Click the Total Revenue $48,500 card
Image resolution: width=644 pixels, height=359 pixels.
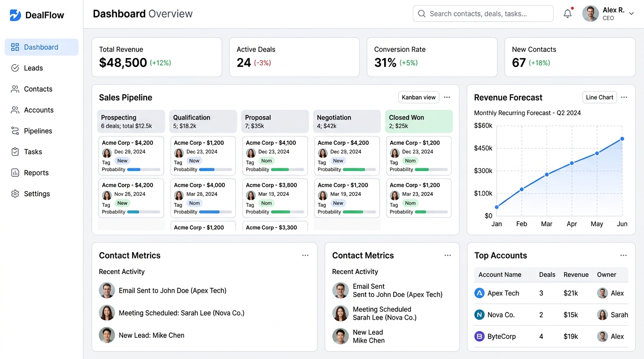coord(157,57)
